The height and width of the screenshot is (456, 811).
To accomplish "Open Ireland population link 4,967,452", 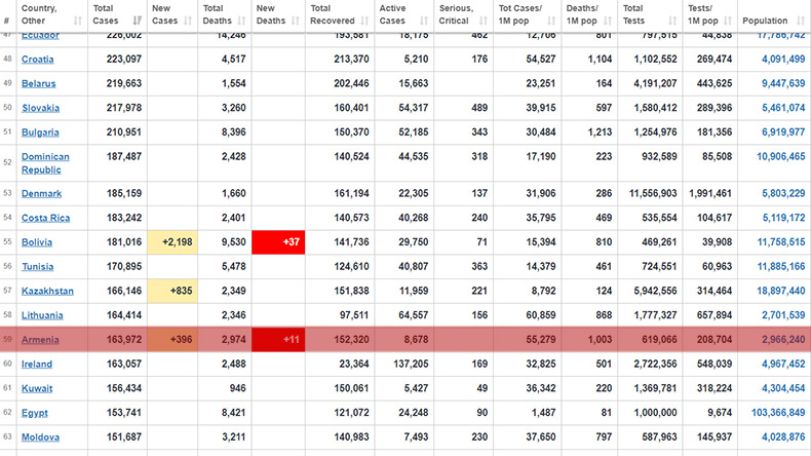I will pyautogui.click(x=783, y=364).
